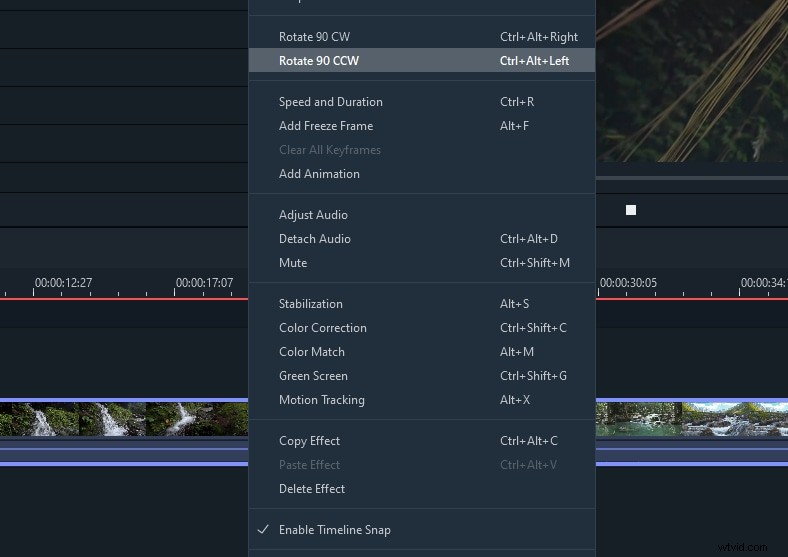Image resolution: width=788 pixels, height=557 pixels.
Task: Delete Effect from the clip
Action: coord(311,489)
